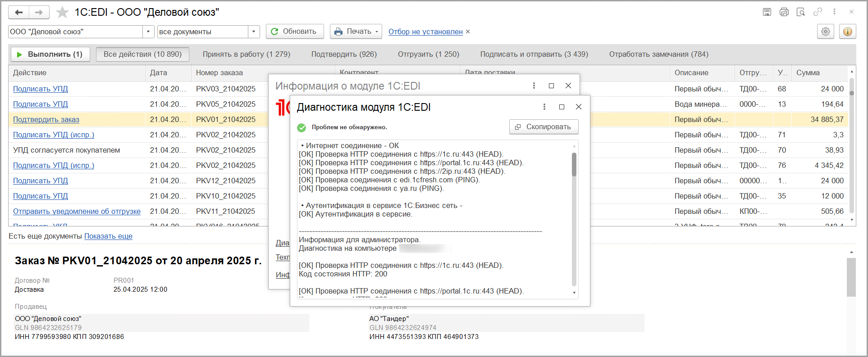Screen dimensions: 868x357
Task: Click the printer icon in title bar
Action: coord(784,12)
